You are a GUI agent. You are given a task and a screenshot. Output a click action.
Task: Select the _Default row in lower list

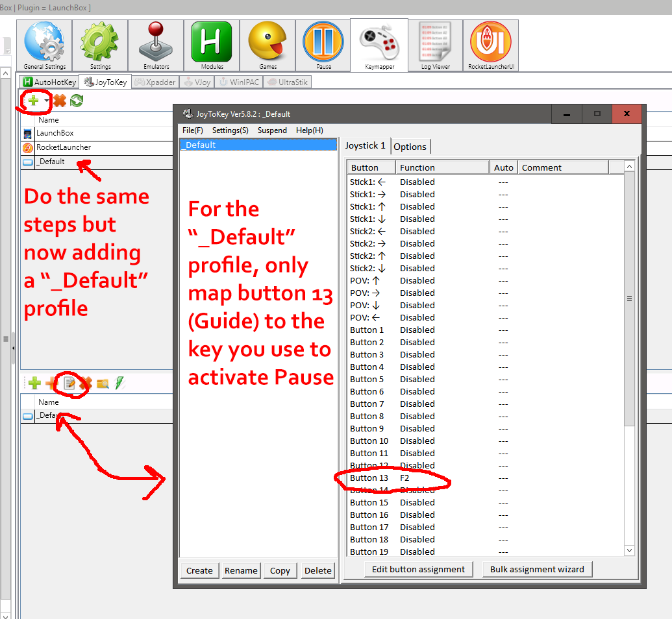pyautogui.click(x=97, y=415)
